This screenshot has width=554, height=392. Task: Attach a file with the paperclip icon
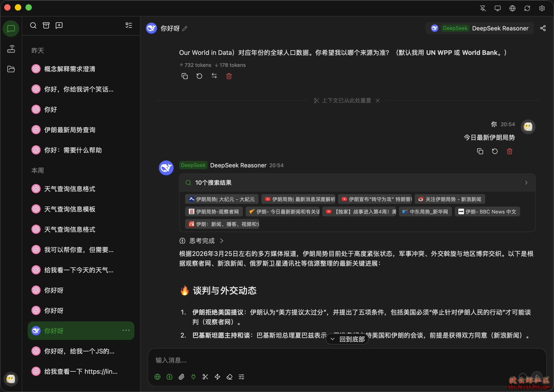click(181, 377)
